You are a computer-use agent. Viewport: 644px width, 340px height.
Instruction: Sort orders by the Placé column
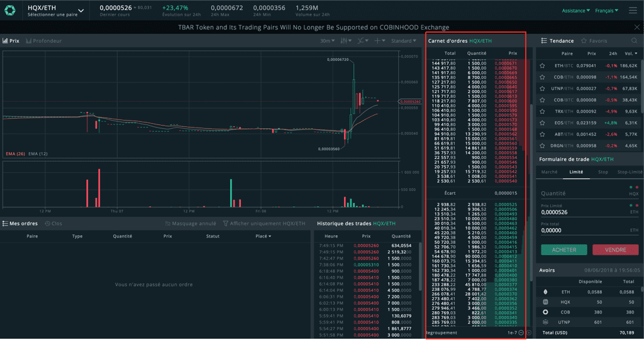click(264, 236)
